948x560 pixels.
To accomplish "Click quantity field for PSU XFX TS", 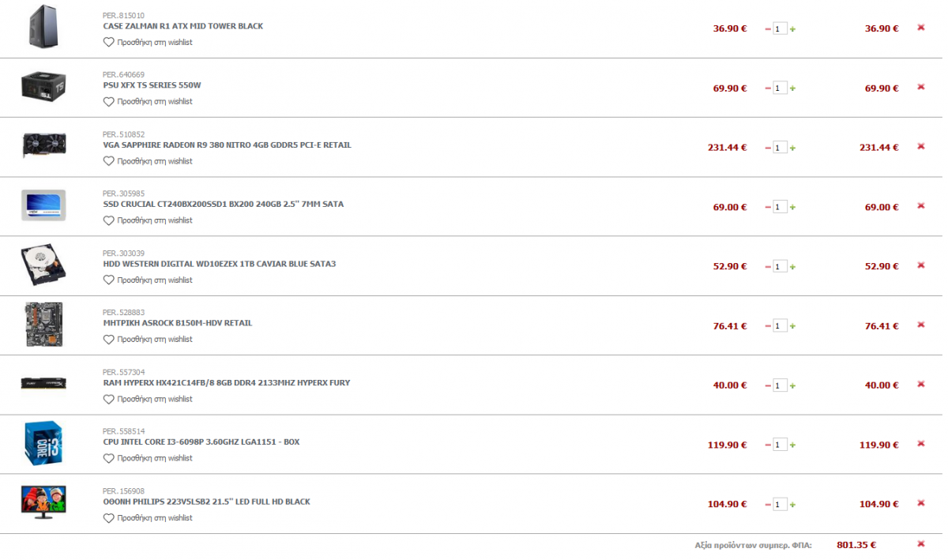I will point(780,88).
